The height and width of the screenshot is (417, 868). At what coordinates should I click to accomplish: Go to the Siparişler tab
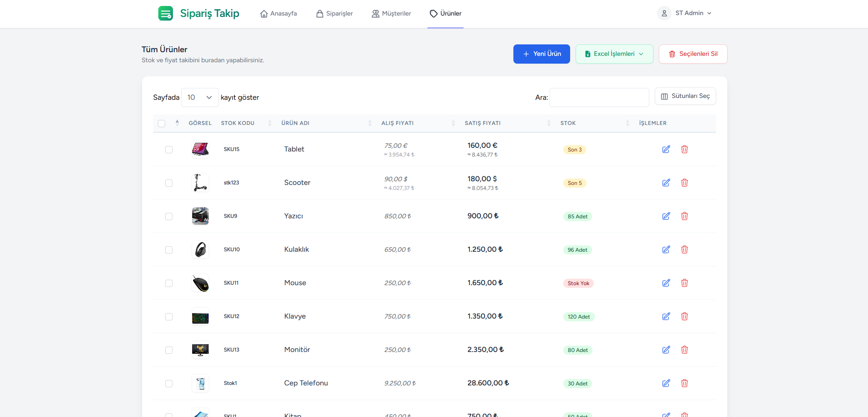(x=334, y=14)
